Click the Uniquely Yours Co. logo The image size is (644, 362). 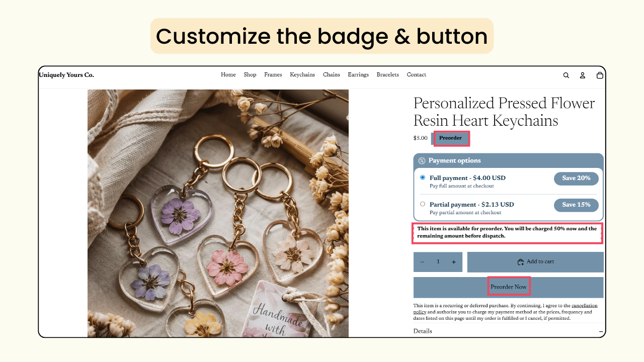(66, 74)
